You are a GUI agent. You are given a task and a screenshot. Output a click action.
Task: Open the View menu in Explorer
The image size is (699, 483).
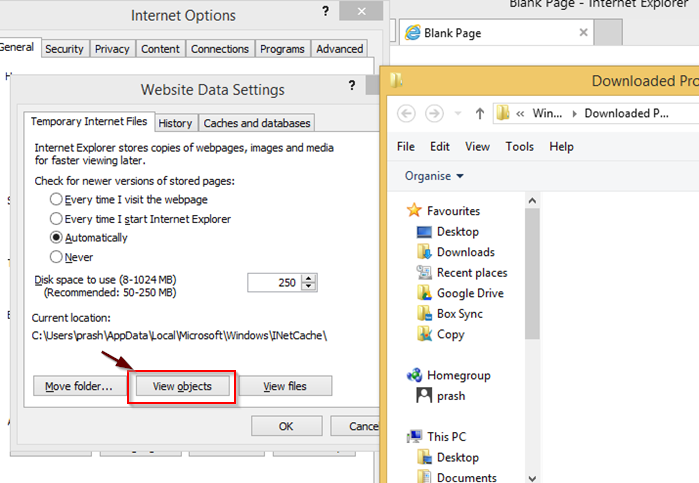point(477,146)
